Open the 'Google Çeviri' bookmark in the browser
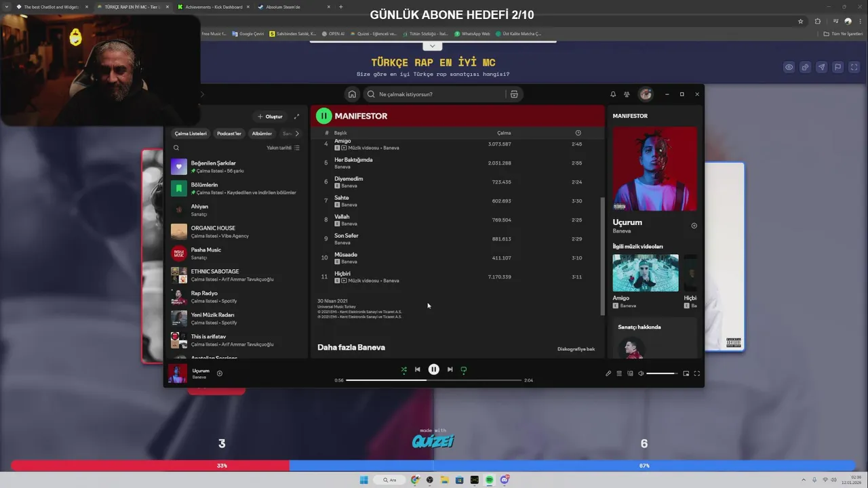868x488 pixels. tap(248, 33)
